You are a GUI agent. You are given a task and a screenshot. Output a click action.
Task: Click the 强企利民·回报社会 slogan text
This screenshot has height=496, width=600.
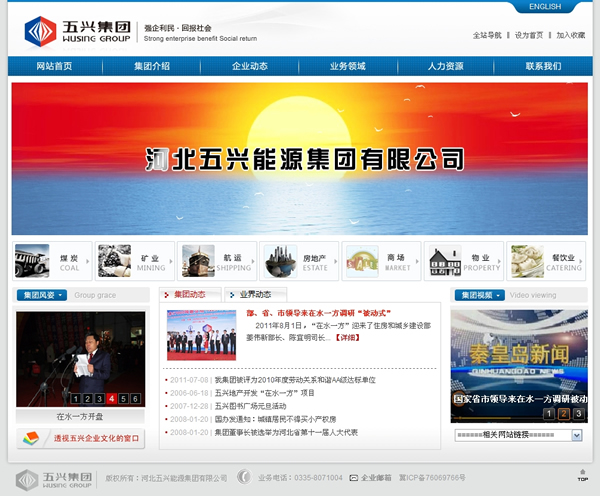tap(178, 28)
